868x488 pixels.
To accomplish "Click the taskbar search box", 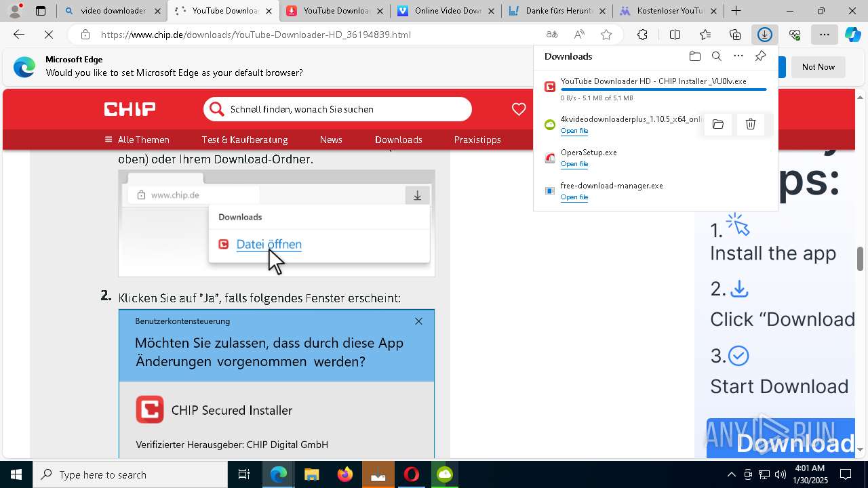I will point(130,474).
